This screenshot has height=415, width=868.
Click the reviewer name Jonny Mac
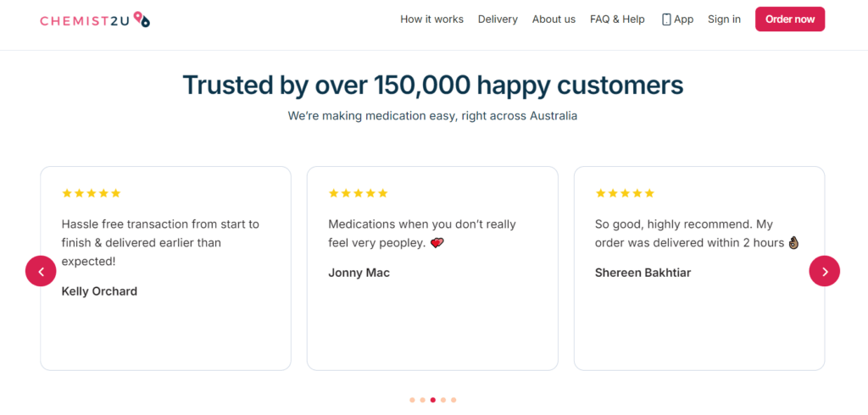(359, 273)
